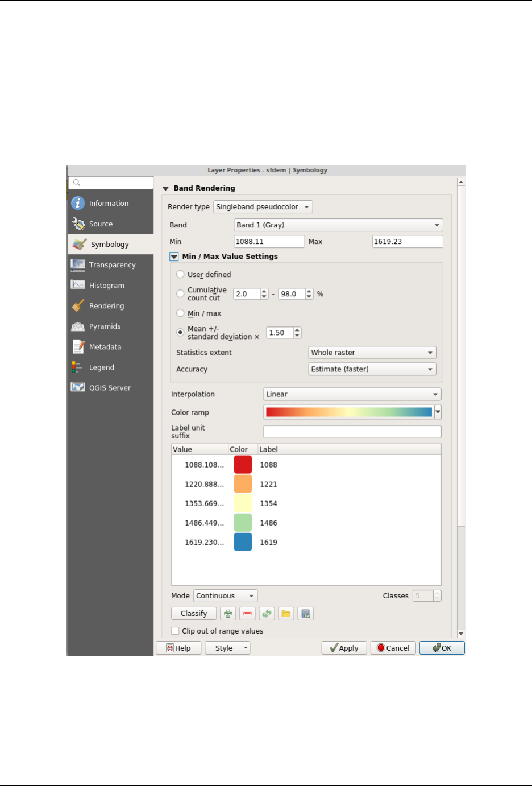Image resolution: width=532 pixels, height=786 pixels.
Task: Click the Label unit suffix field
Action: pos(352,432)
